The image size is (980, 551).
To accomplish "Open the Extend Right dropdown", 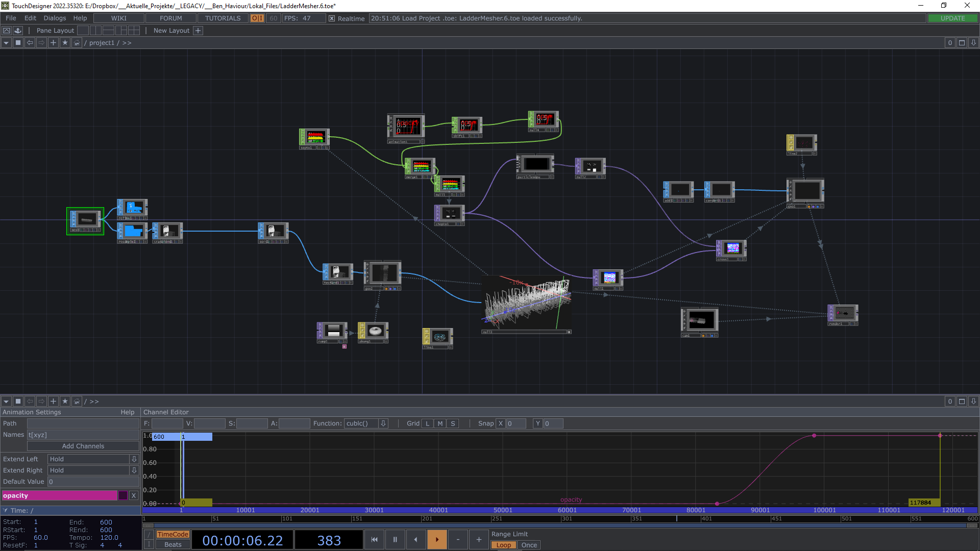I will [x=134, y=470].
